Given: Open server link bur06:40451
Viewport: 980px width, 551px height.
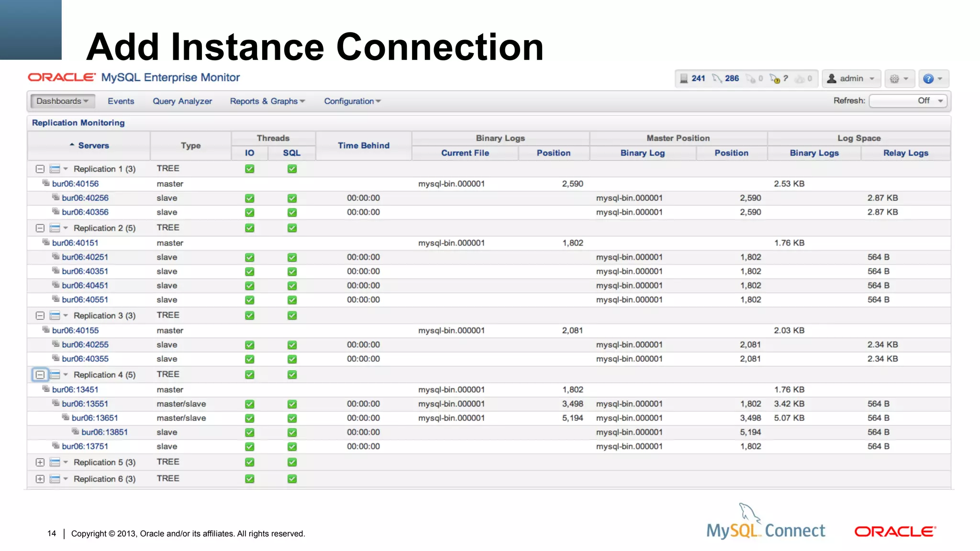Looking at the screenshot, I should [85, 286].
